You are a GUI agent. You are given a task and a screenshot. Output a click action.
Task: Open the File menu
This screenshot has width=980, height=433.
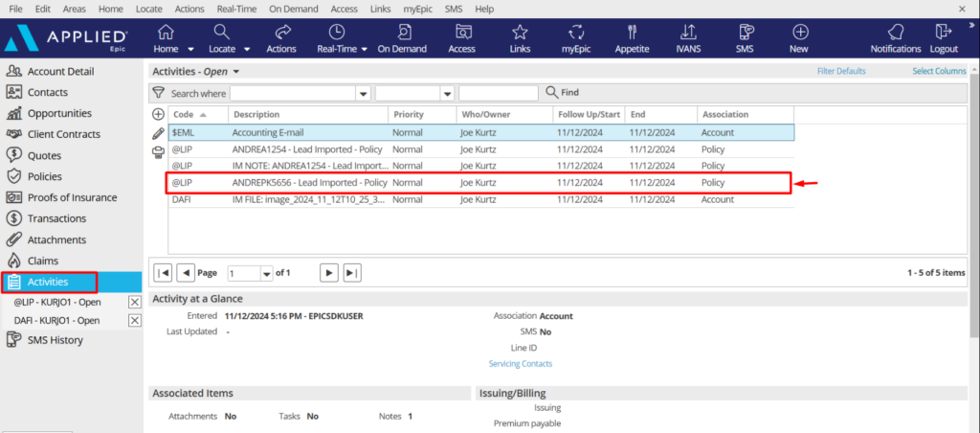tap(16, 9)
